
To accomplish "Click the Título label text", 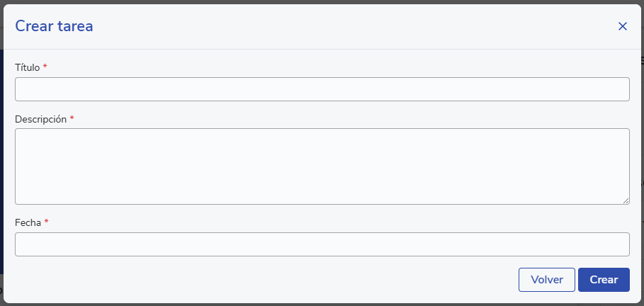I will coord(28,67).
